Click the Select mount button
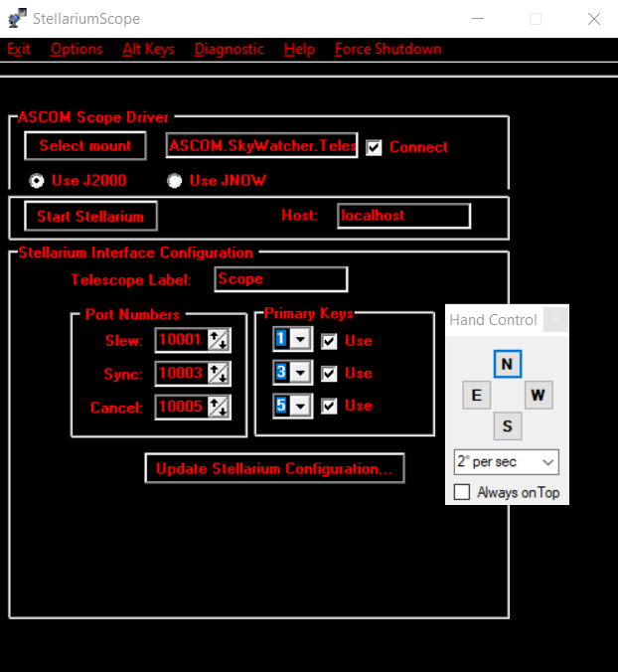This screenshot has width=618, height=672. (85, 146)
